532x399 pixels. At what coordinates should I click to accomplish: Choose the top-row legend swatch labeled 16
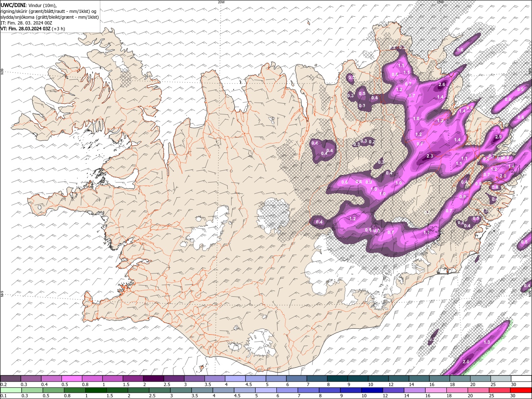(x=439, y=379)
